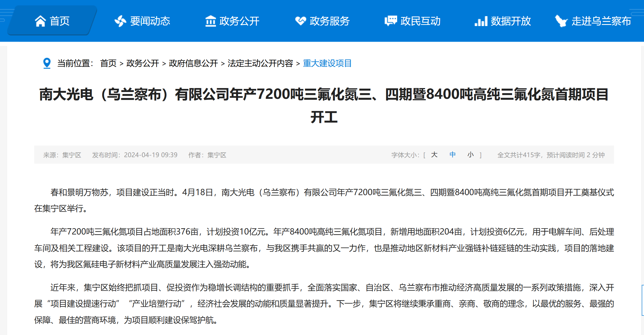
Task: Click the floating widget at right edge
Action: 642,300
